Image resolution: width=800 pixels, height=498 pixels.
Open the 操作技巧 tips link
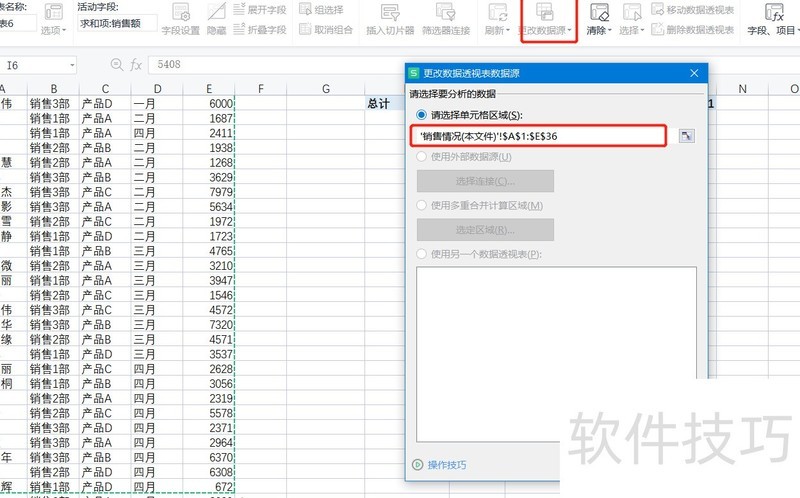pyautogui.click(x=447, y=465)
